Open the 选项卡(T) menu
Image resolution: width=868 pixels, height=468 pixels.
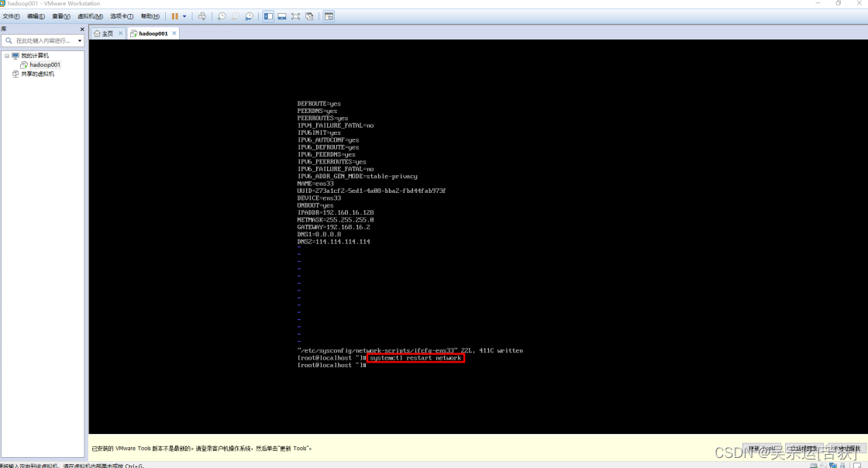122,16
